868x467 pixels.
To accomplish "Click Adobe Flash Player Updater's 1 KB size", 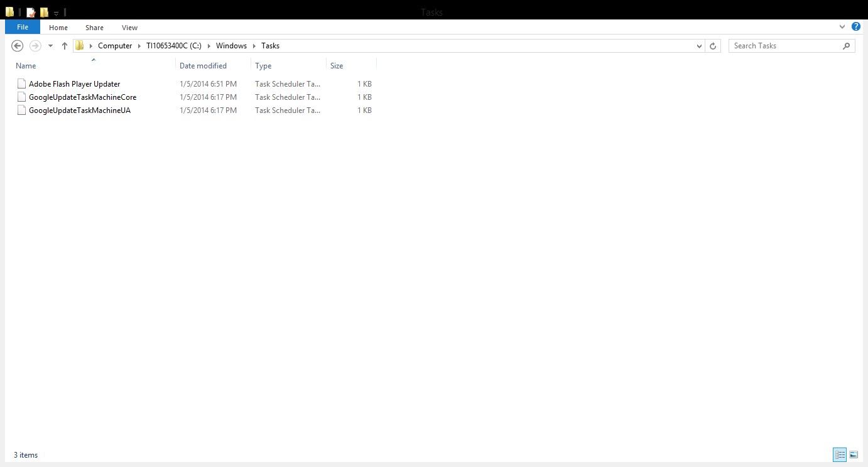I will tap(364, 84).
